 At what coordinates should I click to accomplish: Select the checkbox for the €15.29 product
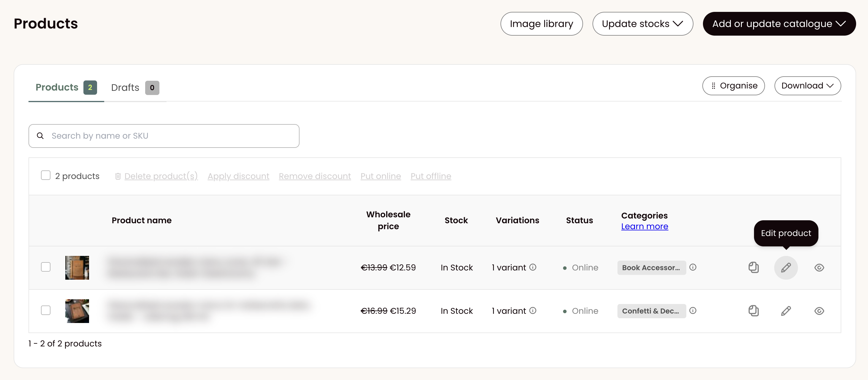pyautogui.click(x=45, y=310)
